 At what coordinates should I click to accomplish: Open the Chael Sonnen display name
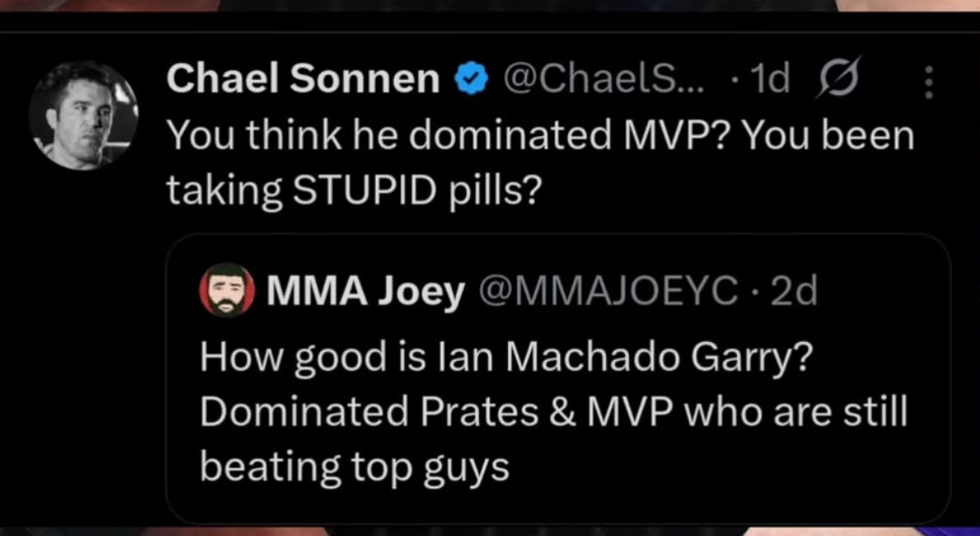click(x=302, y=81)
